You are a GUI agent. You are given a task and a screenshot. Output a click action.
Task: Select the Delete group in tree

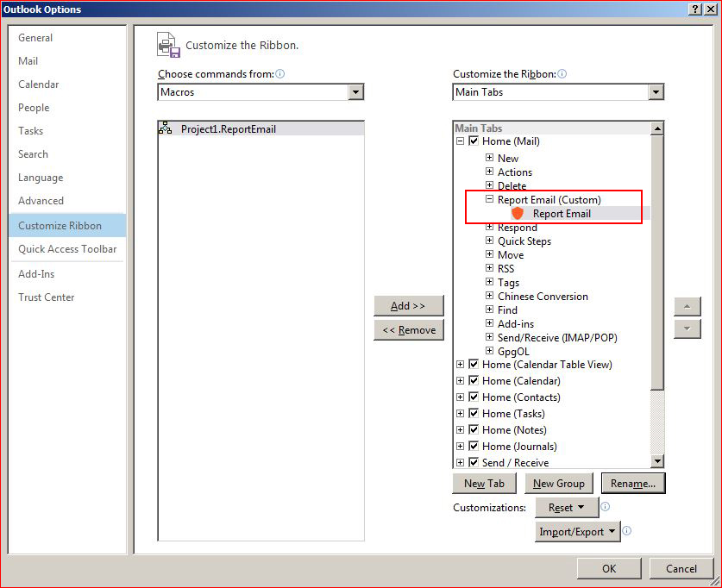[x=512, y=186]
